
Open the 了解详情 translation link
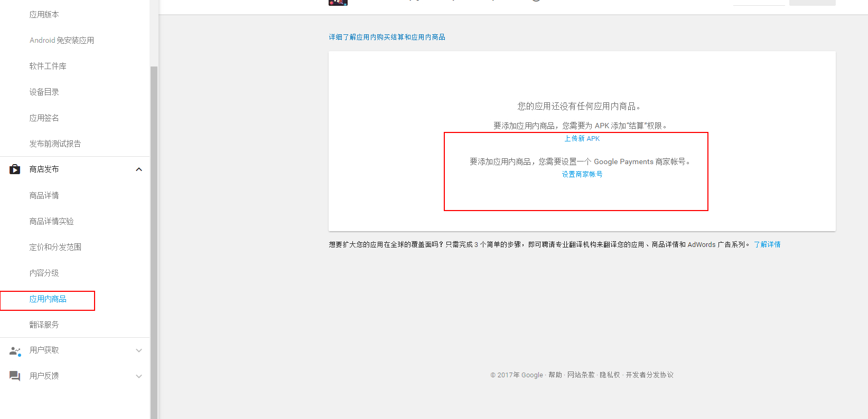click(x=767, y=244)
